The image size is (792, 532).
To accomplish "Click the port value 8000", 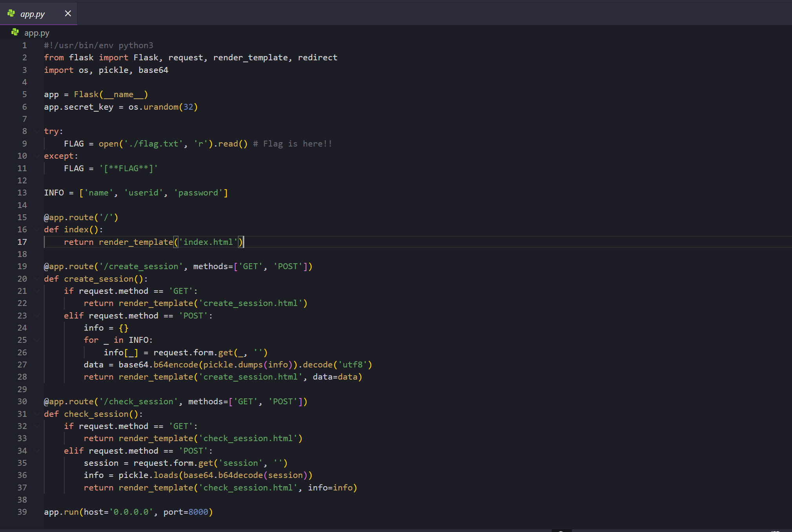I will click(198, 512).
